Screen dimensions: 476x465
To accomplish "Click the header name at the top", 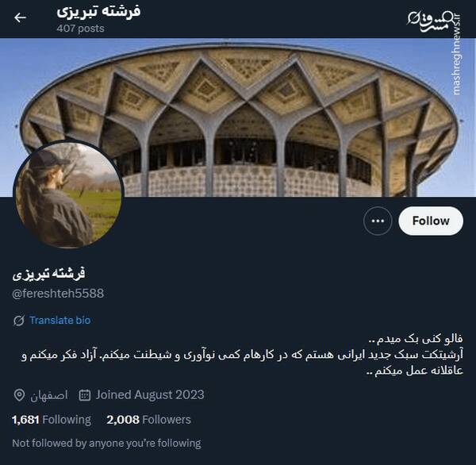I will pyautogui.click(x=98, y=12).
